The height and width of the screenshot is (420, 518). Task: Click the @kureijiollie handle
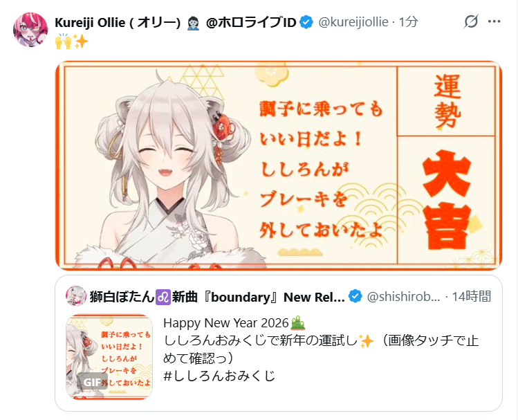click(353, 22)
